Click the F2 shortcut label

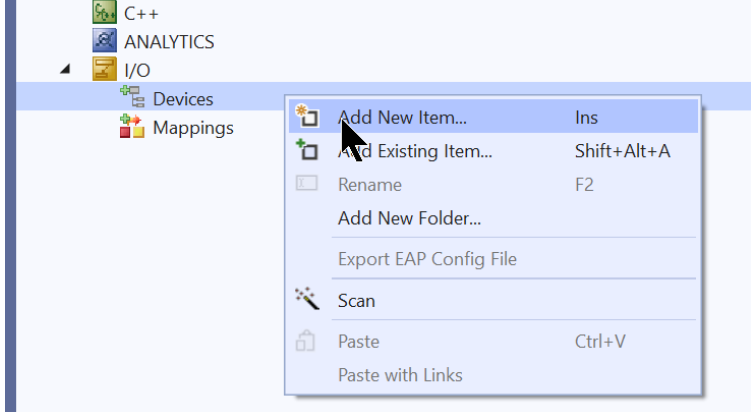point(584,184)
